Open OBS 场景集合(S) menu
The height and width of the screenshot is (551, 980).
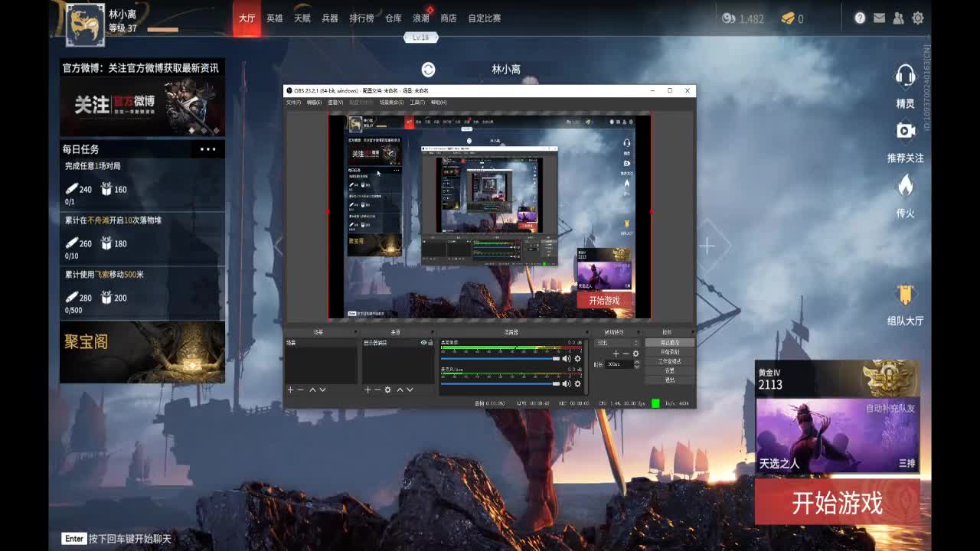391,103
